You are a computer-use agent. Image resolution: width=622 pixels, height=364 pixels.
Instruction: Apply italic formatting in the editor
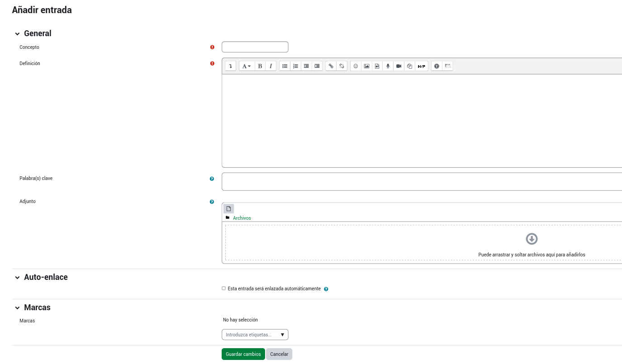pos(271,66)
